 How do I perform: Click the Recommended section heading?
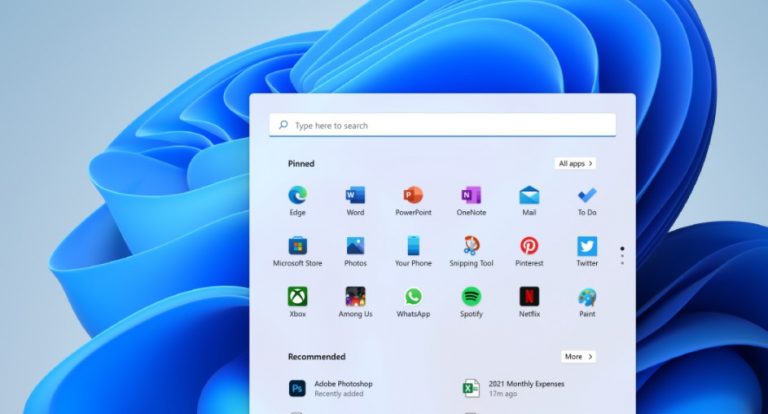[x=316, y=357]
